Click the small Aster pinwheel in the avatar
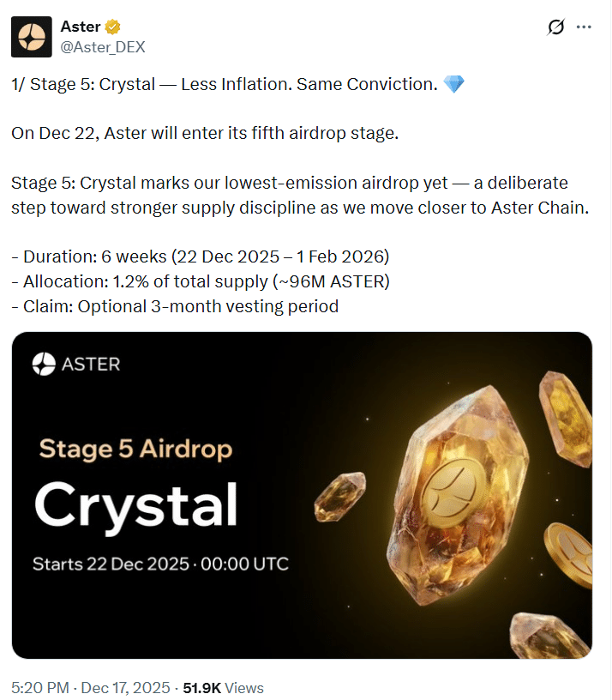The image size is (612, 700). (31, 37)
